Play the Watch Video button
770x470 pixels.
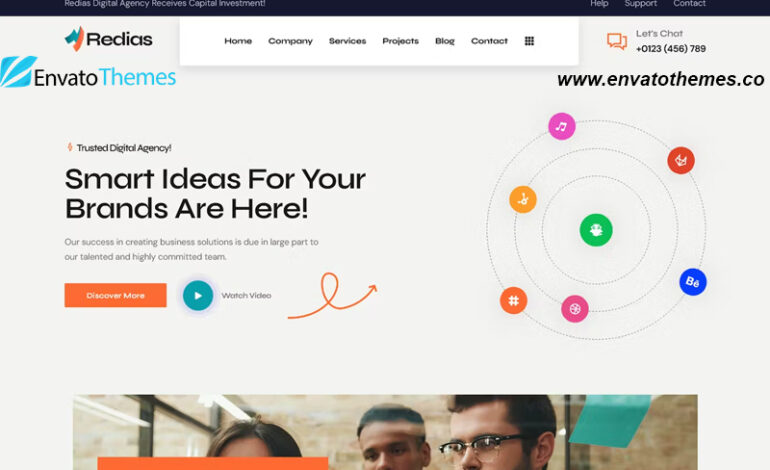(x=198, y=295)
